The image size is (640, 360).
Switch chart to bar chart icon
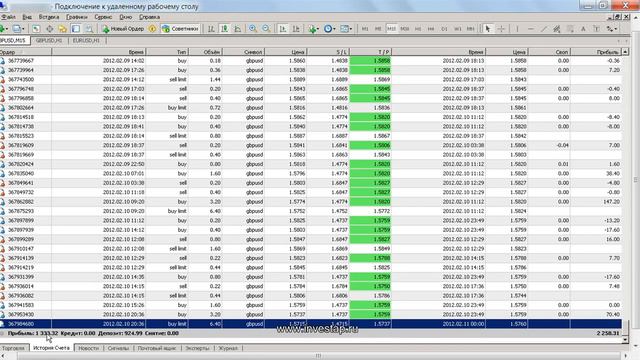(x=211, y=29)
